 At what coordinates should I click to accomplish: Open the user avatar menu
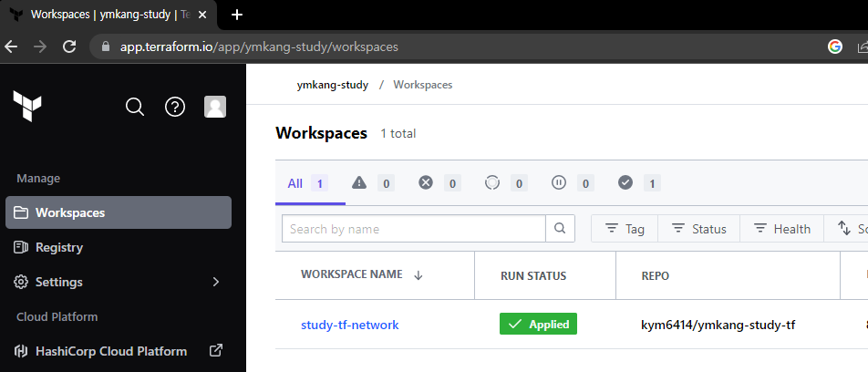215,107
